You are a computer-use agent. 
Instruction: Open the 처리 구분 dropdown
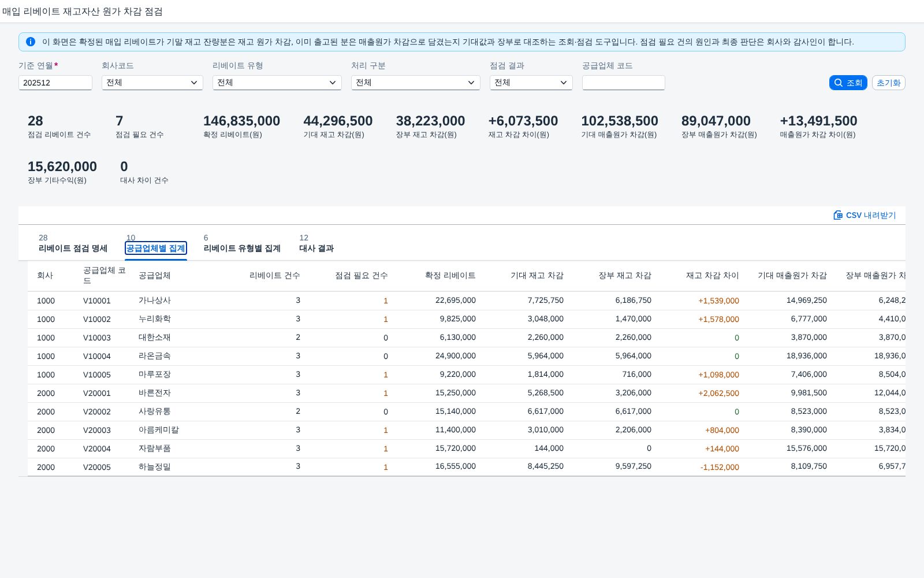coord(416,83)
